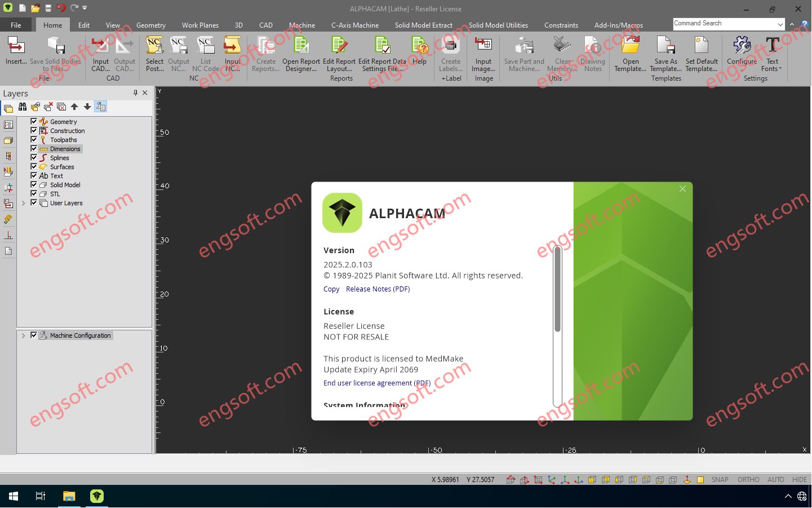Screen dimensions: 812x508
Task: Close the Layers panel with the X
Action: click(145, 93)
